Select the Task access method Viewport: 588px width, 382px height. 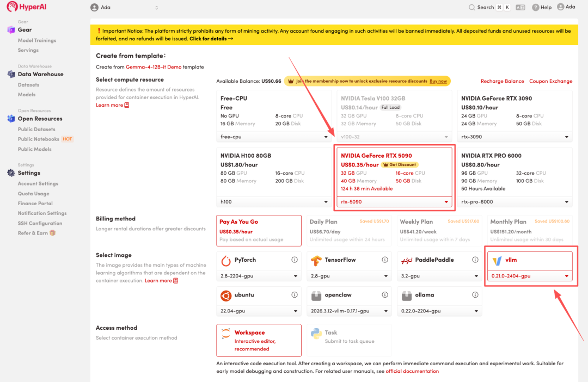349,341
